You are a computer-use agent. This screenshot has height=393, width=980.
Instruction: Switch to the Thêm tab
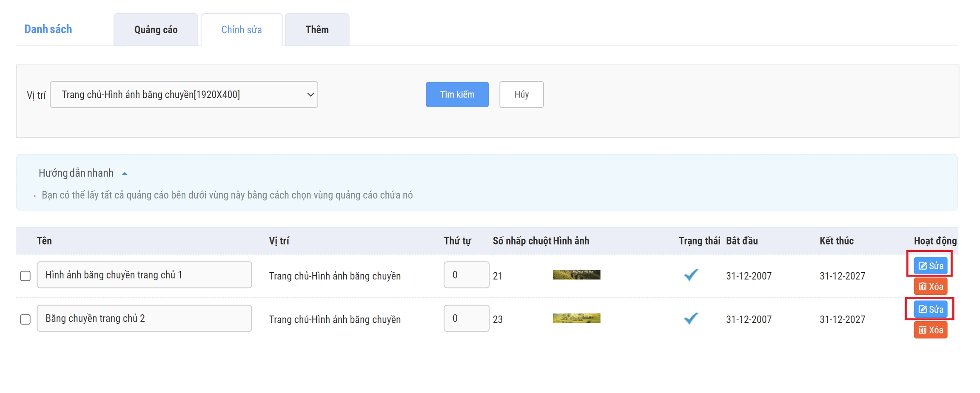coord(317,30)
